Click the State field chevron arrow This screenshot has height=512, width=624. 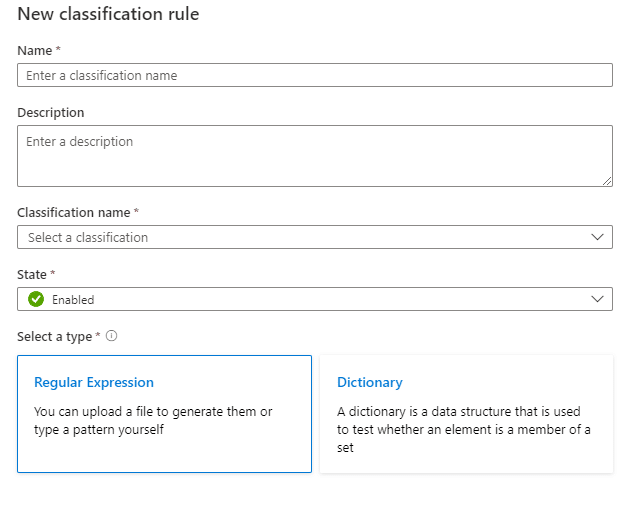click(x=597, y=299)
